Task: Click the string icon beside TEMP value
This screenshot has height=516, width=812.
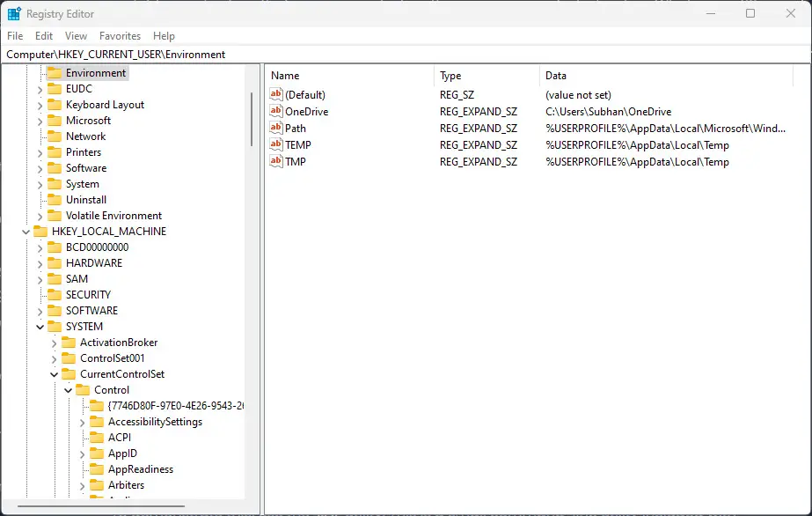Action: pos(277,144)
